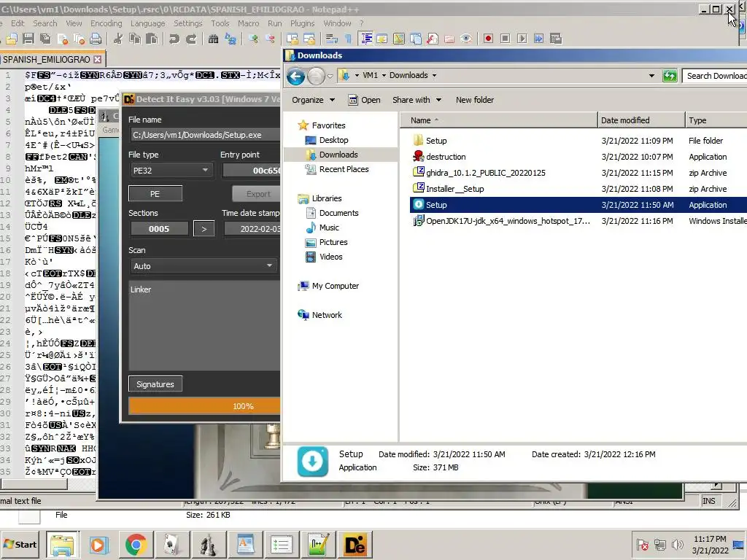The height and width of the screenshot is (560, 747).
Task: Click the Start Recording macro red dot
Action: click(x=488, y=39)
